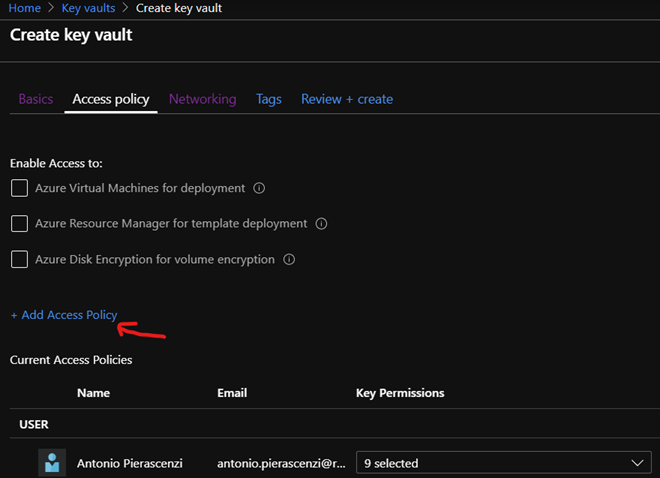Screen dimensions: 660x478
Task: Select the Access policy tab
Action: [x=111, y=99]
